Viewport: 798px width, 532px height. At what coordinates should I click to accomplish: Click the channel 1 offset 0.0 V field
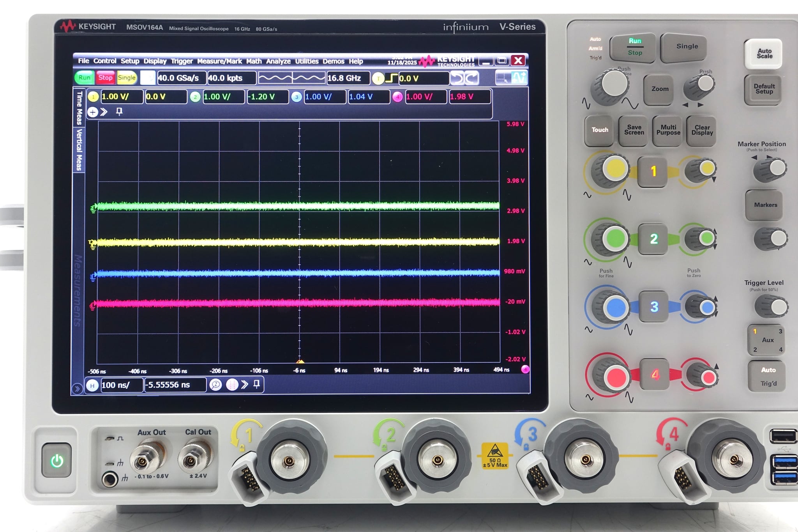pyautogui.click(x=166, y=97)
